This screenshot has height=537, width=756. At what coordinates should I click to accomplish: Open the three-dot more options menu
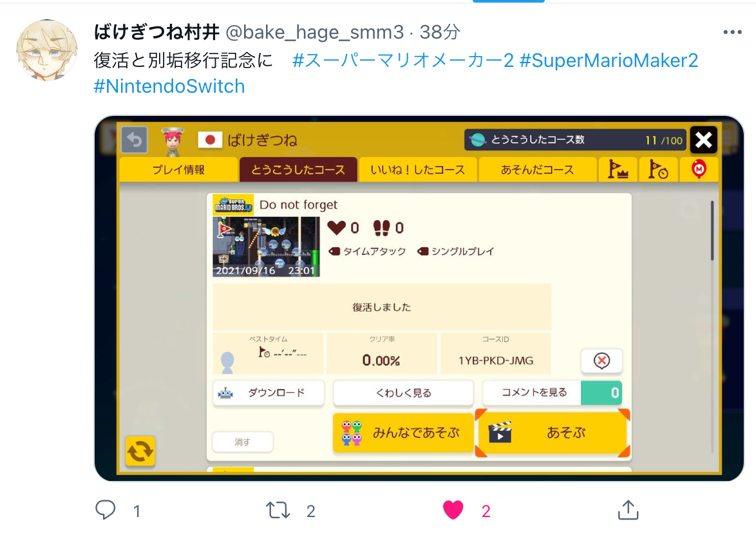[x=732, y=32]
